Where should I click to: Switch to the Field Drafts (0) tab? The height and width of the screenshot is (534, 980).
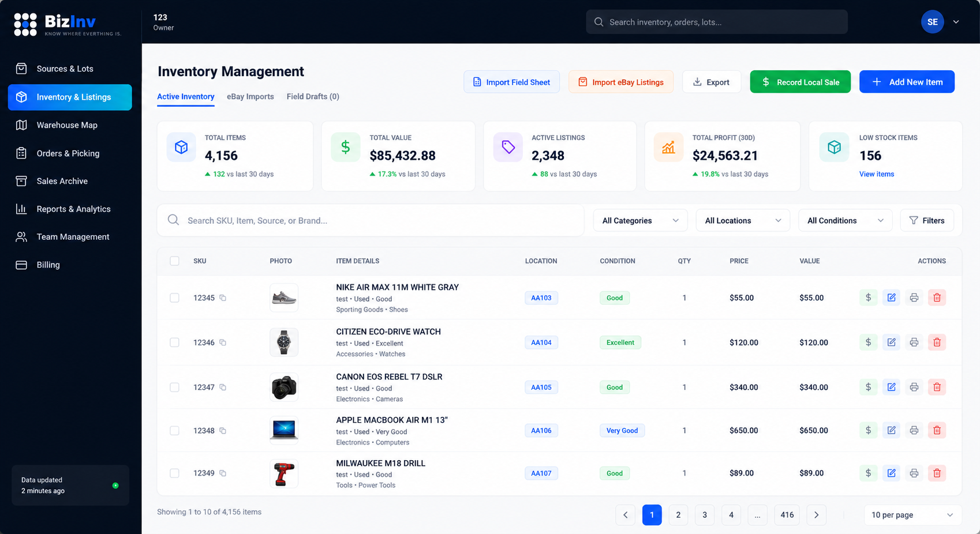(x=313, y=96)
